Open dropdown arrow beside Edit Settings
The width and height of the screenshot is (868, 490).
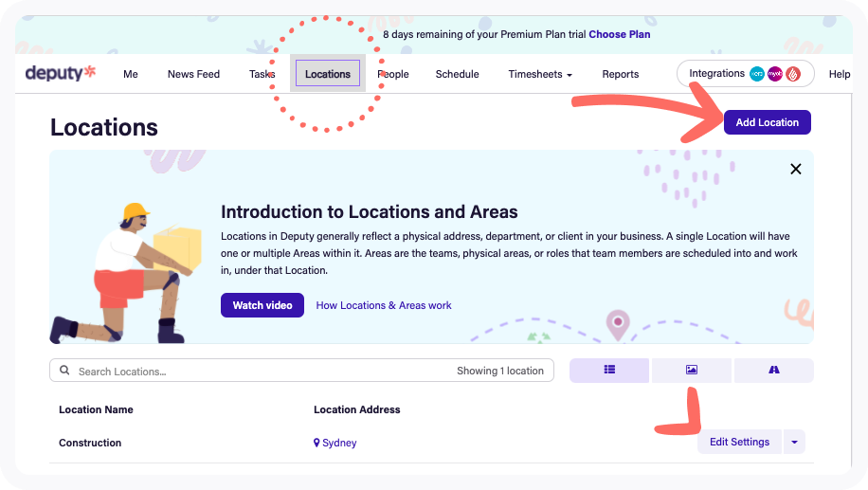(794, 442)
